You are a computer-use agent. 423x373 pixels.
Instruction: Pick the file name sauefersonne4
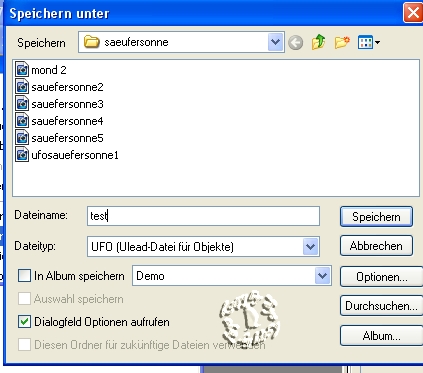pyautogui.click(x=67, y=121)
